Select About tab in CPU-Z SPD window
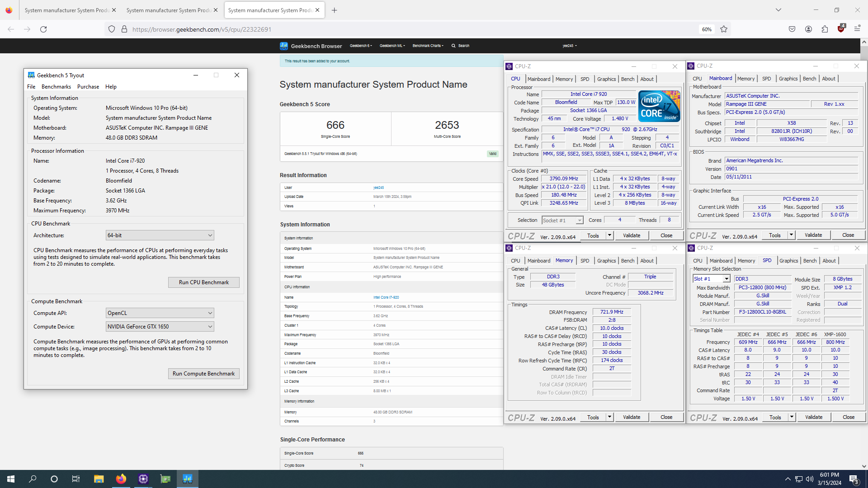The image size is (868, 488). 829,261
